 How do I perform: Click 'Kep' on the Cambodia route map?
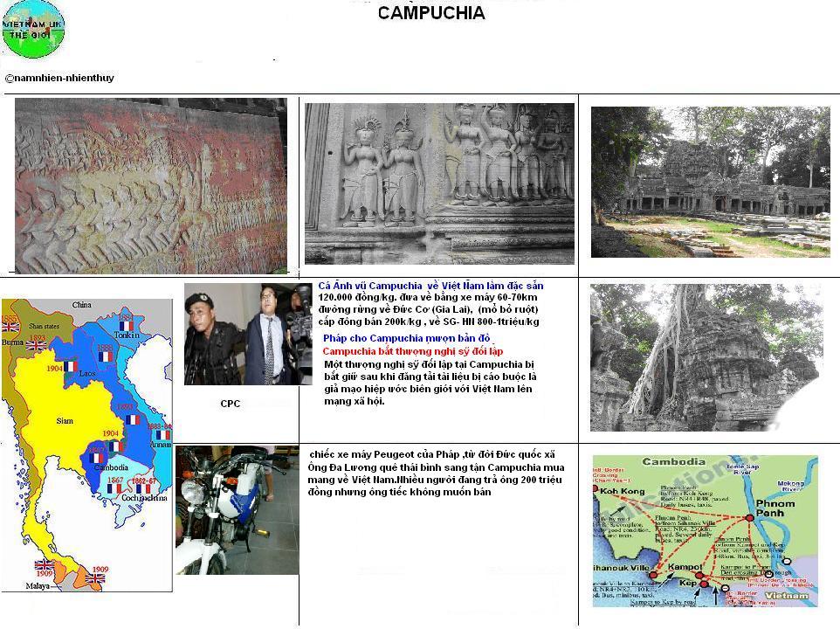click(x=688, y=582)
